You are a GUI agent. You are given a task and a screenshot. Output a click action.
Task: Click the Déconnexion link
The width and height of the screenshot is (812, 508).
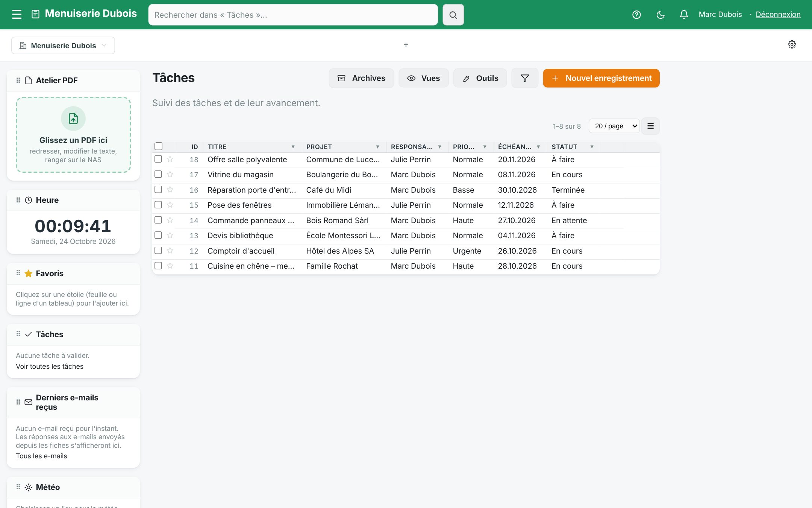[778, 14]
